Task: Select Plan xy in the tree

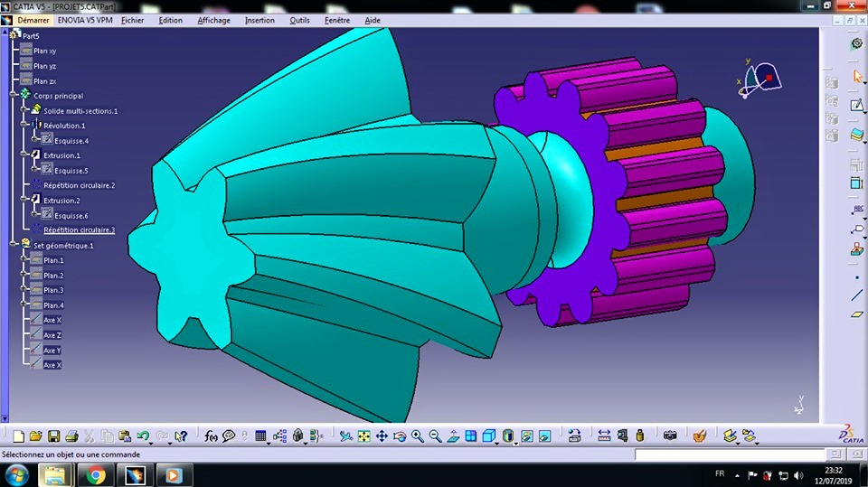Action: (x=44, y=51)
